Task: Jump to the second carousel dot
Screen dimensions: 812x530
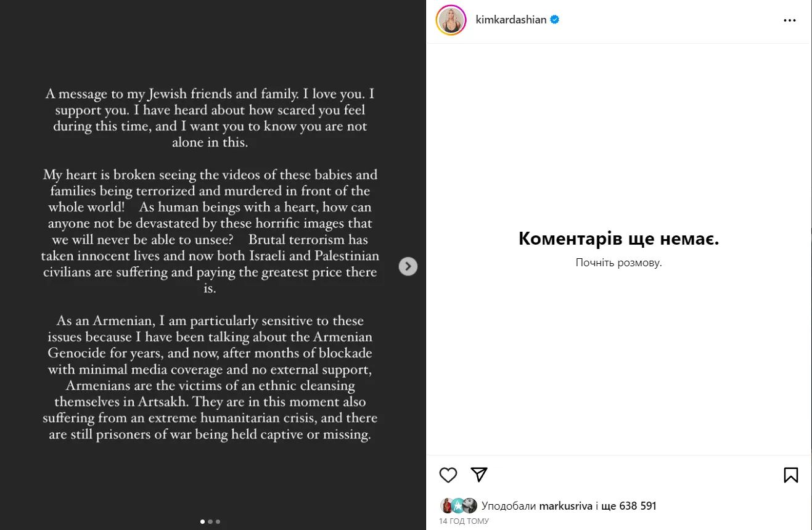Action: pos(210,521)
